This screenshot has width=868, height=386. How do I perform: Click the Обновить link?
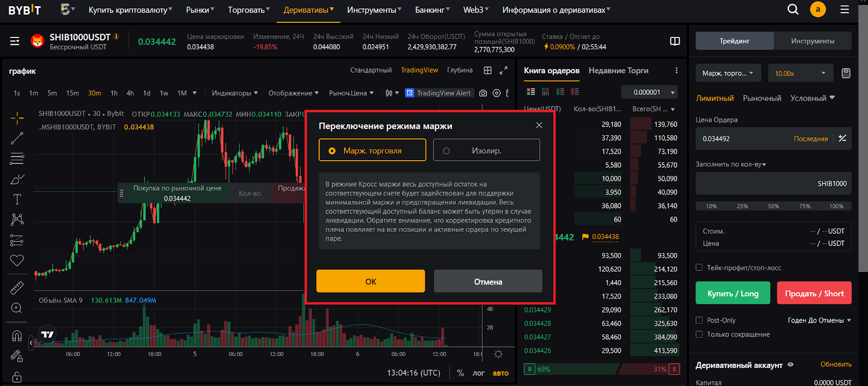836,364
